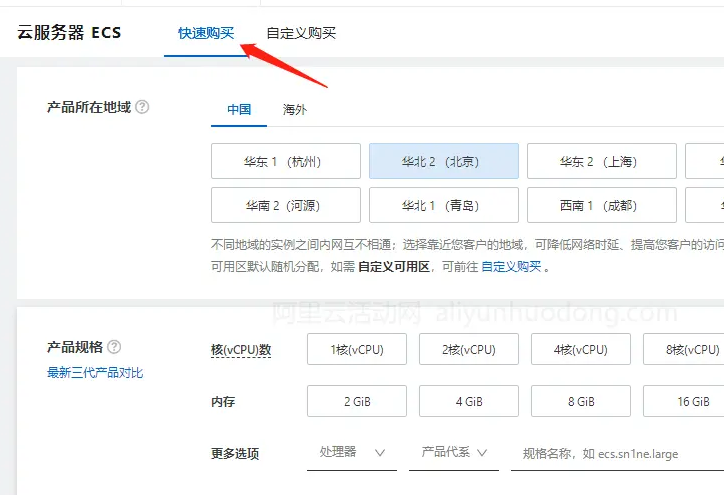This screenshot has height=495, width=724.
Task: Select the 海外 region tab
Action: (295, 110)
